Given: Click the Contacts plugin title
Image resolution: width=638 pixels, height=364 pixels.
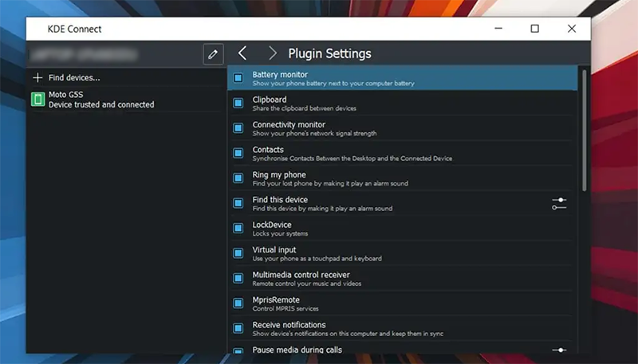Looking at the screenshot, I should click(x=268, y=150).
